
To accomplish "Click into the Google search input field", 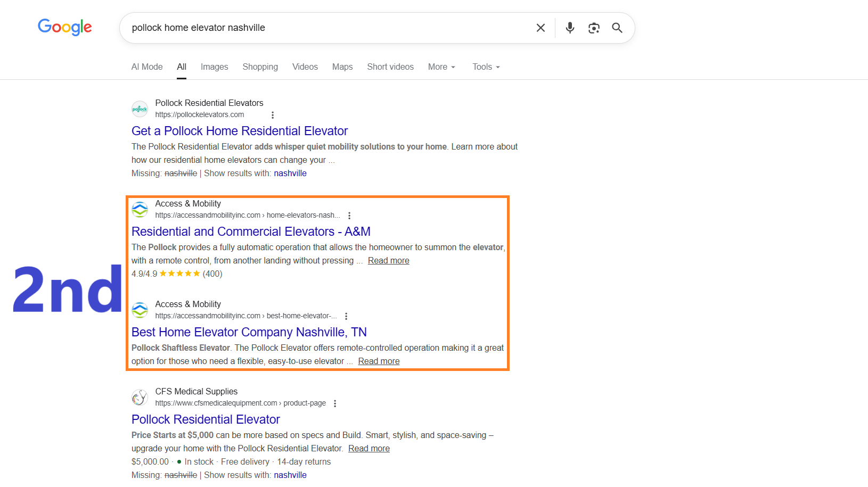I will point(320,28).
